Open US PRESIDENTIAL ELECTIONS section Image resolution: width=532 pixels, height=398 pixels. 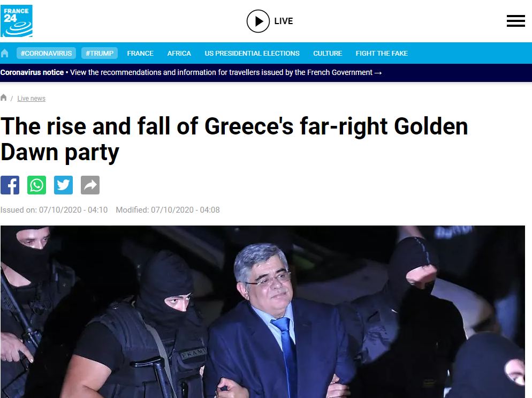(x=252, y=54)
